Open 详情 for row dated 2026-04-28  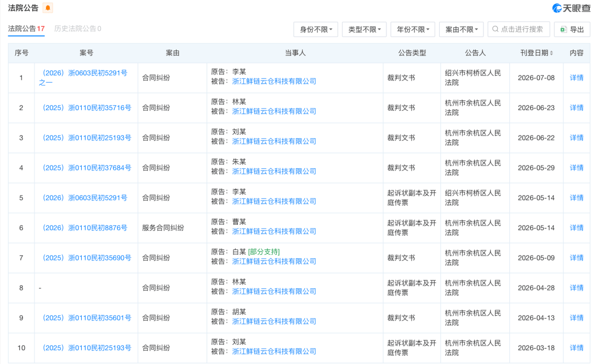click(577, 288)
